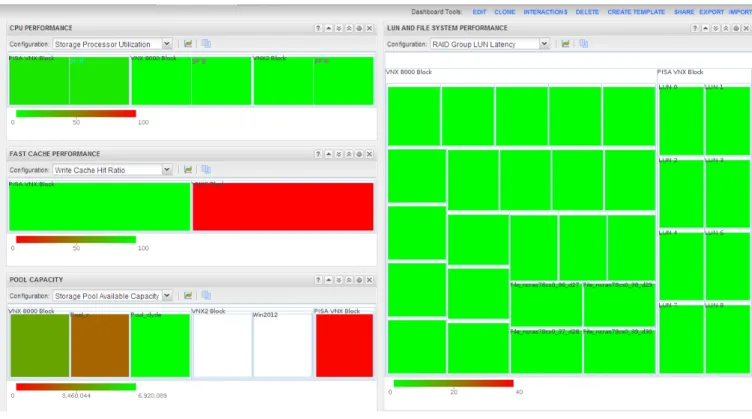Open settings gear of LUN and File System widget
752x419 pixels.
tap(736, 28)
